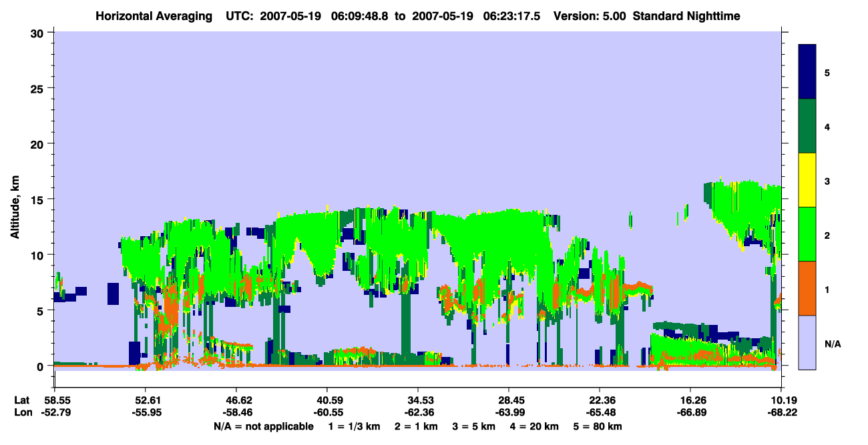868x445 pixels.
Task: Click the '1 = 1/3 km' legend entry
Action: (x=355, y=426)
